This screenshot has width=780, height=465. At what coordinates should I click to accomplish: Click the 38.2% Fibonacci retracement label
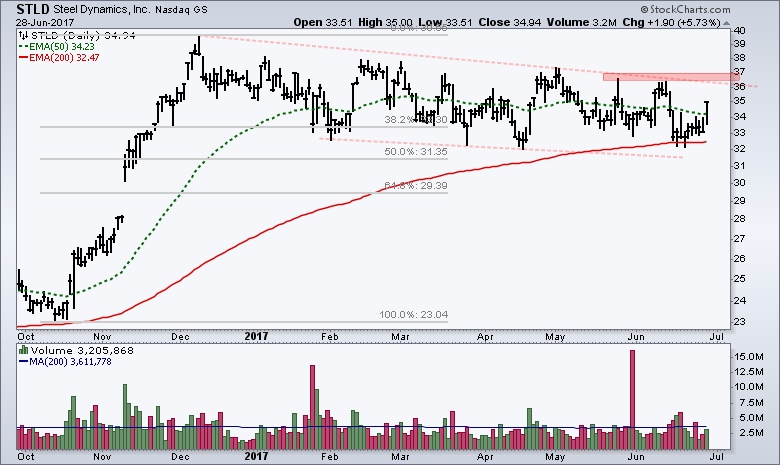coord(416,120)
